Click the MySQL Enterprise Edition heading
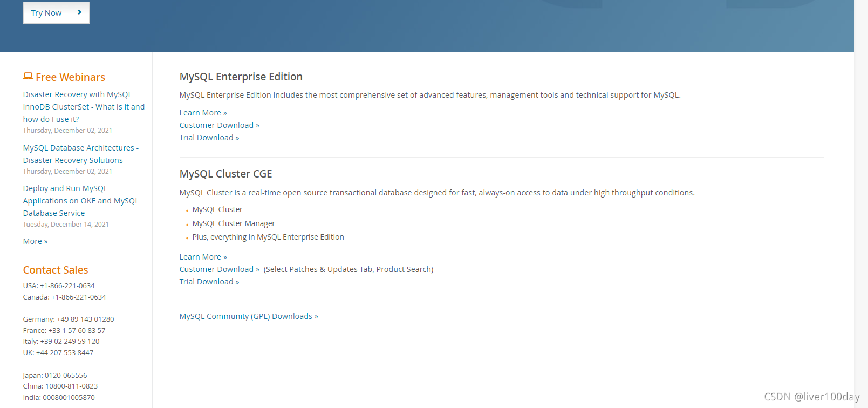The image size is (868, 408). click(x=241, y=77)
